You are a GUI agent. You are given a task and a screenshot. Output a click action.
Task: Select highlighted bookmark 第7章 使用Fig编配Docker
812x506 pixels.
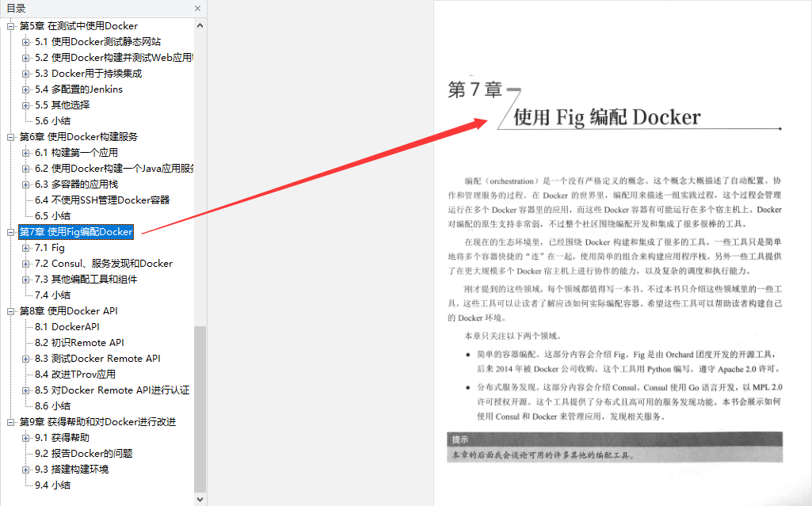pos(76,232)
